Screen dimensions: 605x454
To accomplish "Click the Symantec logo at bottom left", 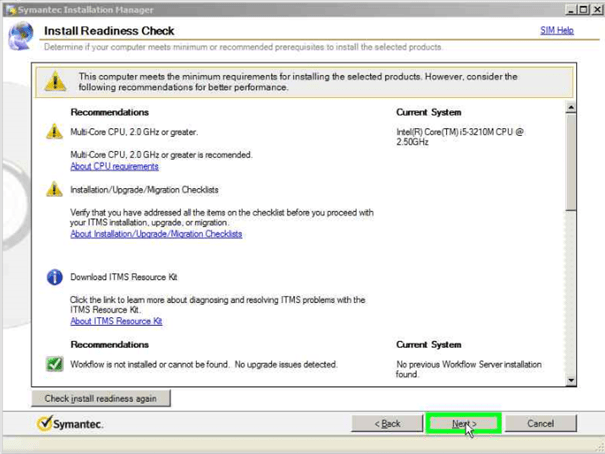I will [x=70, y=424].
